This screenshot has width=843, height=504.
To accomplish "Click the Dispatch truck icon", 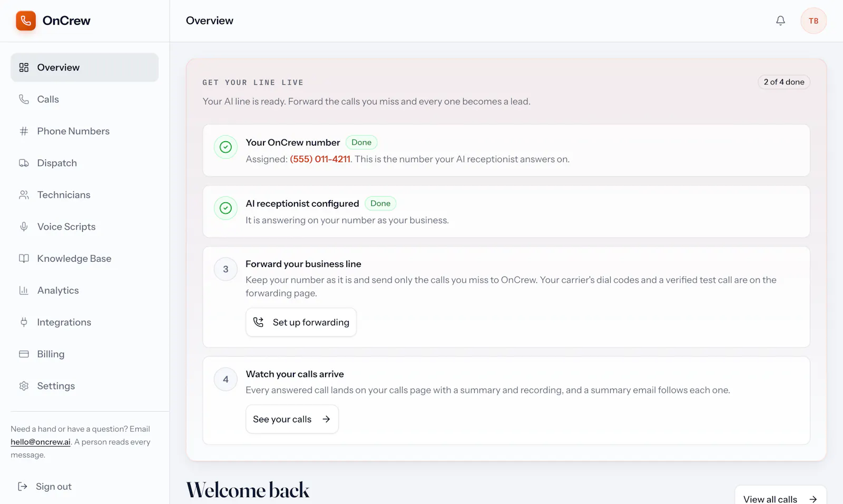I will (x=24, y=163).
